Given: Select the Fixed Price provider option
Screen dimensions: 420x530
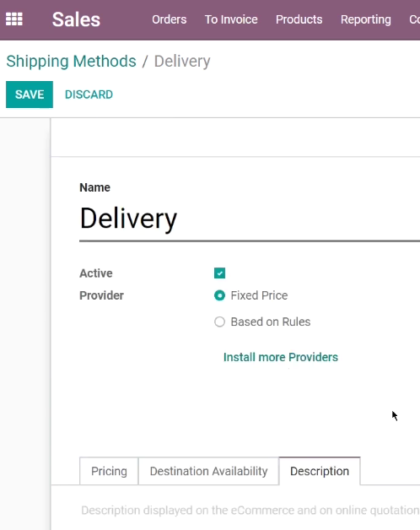Looking at the screenshot, I should 219,295.
